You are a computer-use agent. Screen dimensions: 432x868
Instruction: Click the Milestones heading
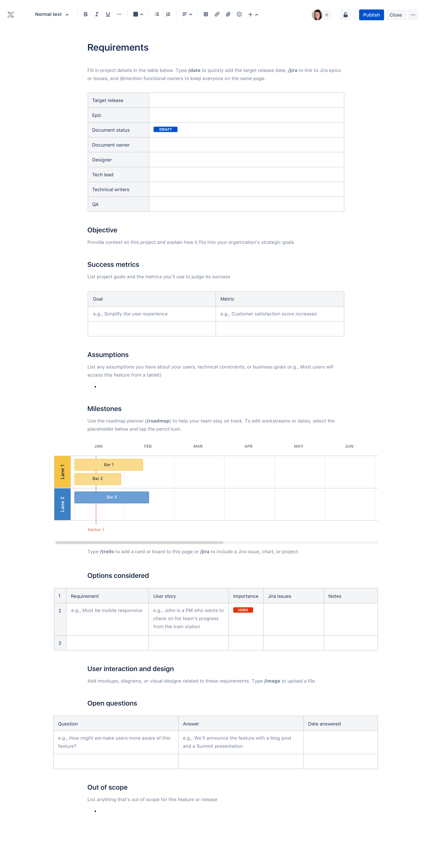click(104, 409)
